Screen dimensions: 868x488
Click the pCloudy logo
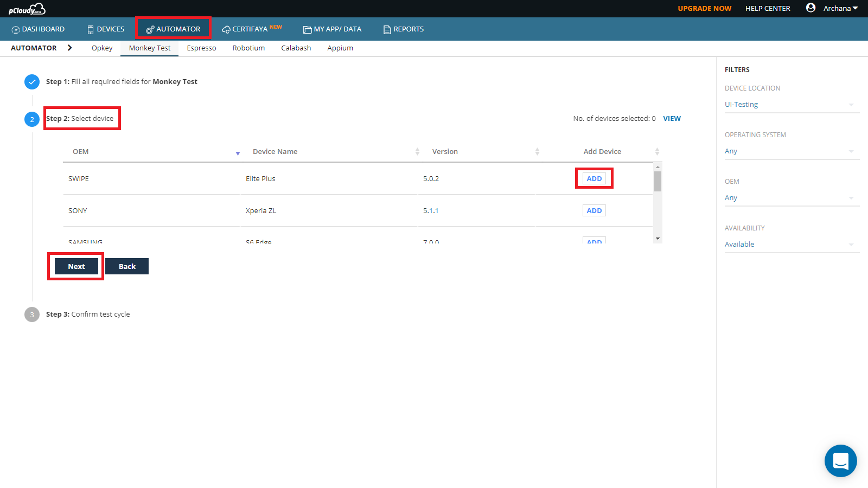27,9
